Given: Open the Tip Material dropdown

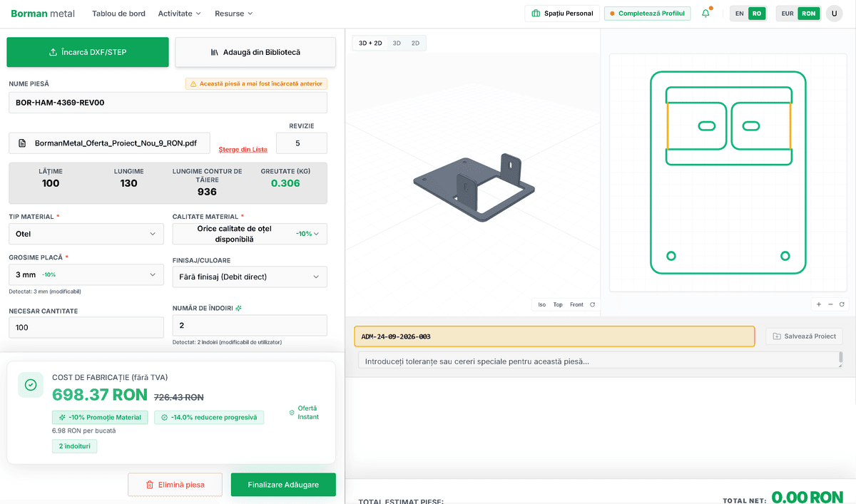Looking at the screenshot, I should (86, 234).
